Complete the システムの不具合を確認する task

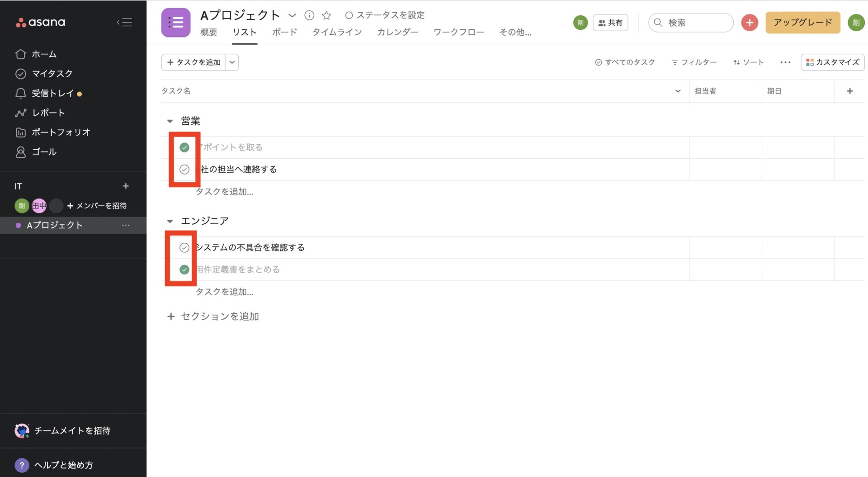(184, 247)
